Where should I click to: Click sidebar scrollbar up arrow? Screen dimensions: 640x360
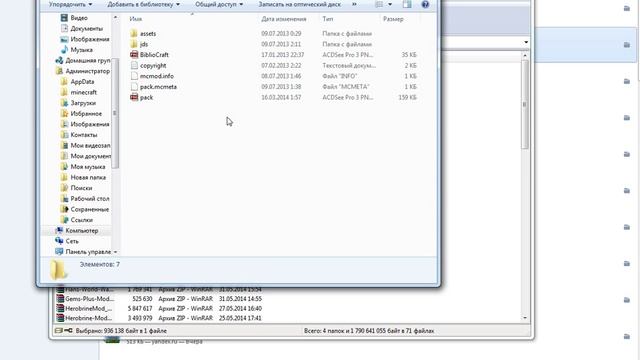[x=115, y=17]
